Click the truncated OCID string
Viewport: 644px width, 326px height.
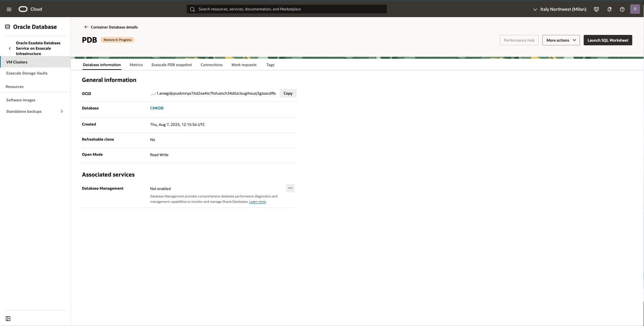pos(213,93)
